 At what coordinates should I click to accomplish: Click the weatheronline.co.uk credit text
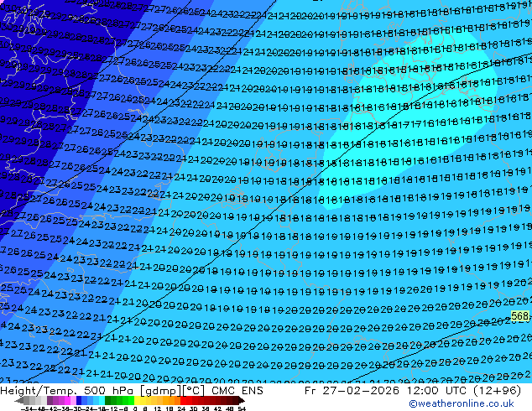pyautogui.click(x=462, y=403)
